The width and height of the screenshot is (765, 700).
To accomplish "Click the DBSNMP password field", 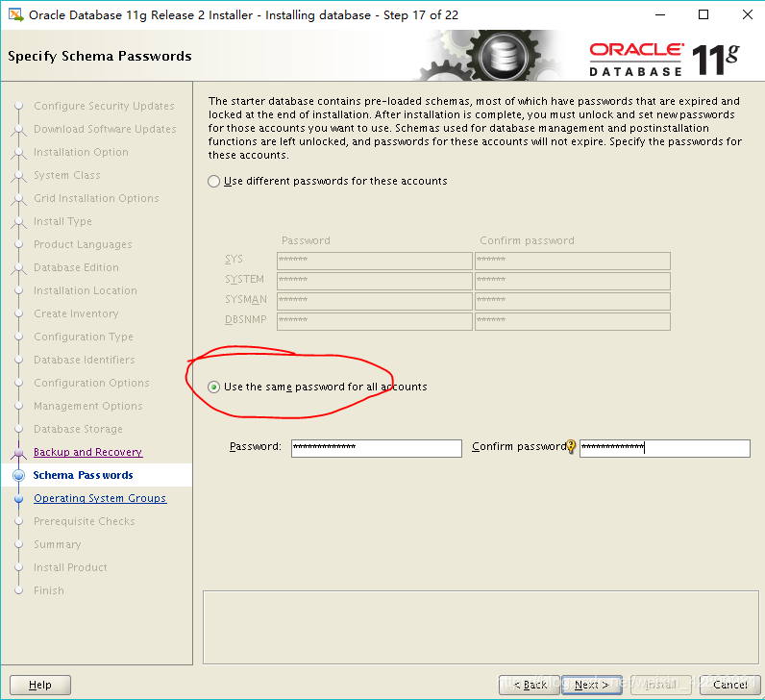I will pos(375,321).
